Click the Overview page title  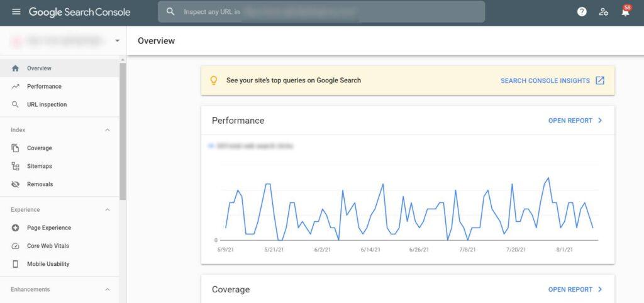pos(156,41)
